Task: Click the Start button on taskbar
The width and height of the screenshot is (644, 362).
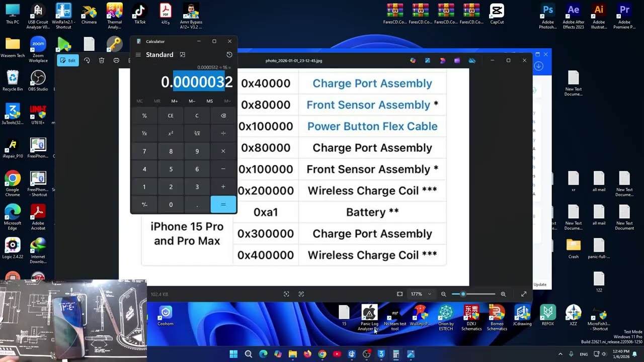Action: coord(234,354)
